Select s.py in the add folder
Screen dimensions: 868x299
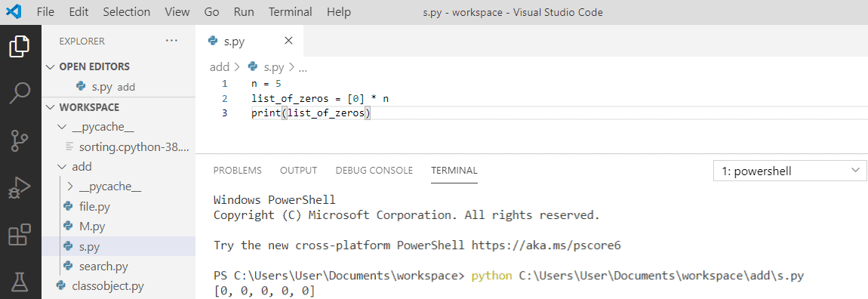coord(119,246)
